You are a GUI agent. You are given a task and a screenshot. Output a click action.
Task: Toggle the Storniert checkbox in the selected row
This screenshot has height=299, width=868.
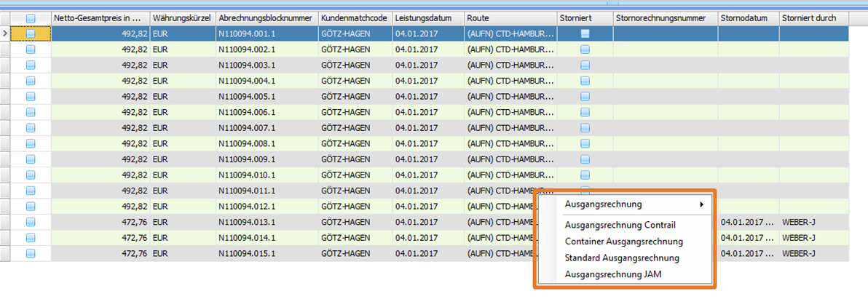click(585, 33)
